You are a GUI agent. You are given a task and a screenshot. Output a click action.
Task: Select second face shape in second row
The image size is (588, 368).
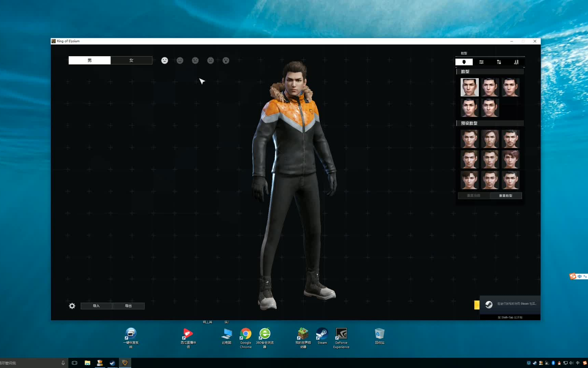pyautogui.click(x=490, y=108)
